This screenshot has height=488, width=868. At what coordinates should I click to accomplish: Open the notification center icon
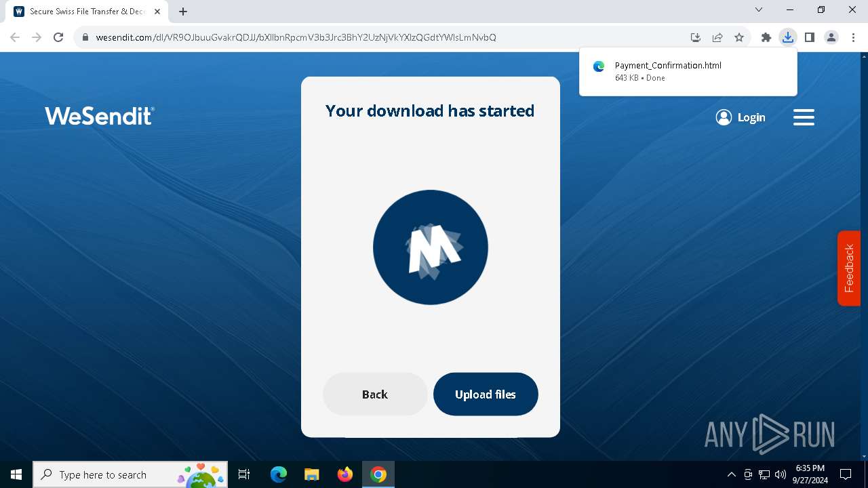tap(846, 474)
